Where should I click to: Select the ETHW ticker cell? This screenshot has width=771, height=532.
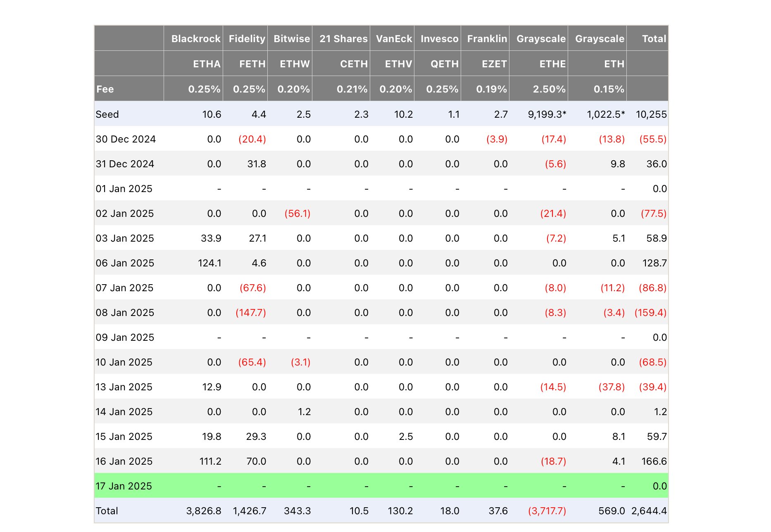[295, 64]
